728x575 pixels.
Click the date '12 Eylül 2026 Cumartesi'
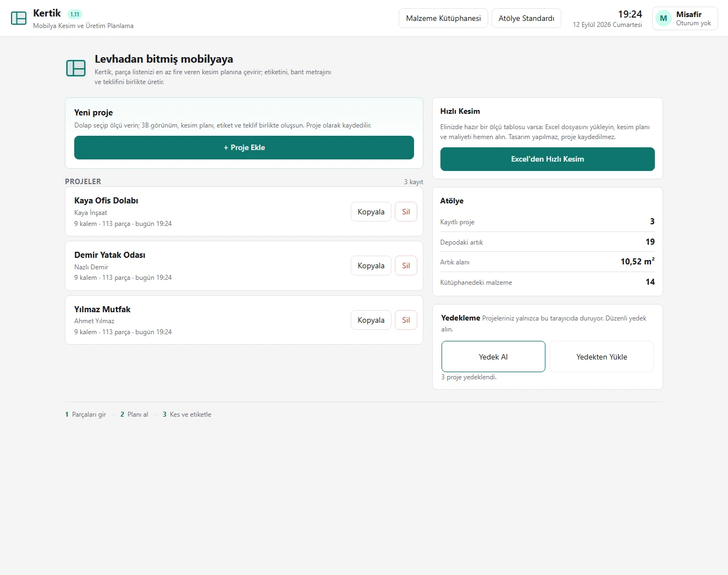click(608, 25)
